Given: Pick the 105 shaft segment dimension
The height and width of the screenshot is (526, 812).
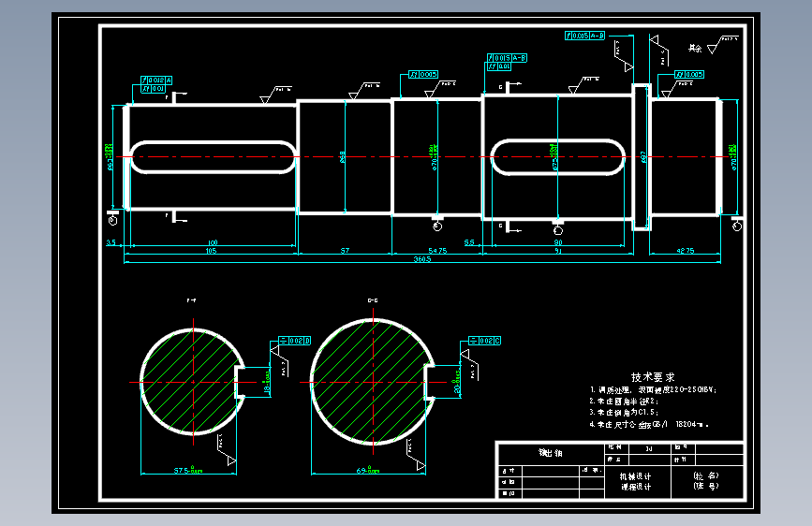Looking at the screenshot, I should click(212, 251).
